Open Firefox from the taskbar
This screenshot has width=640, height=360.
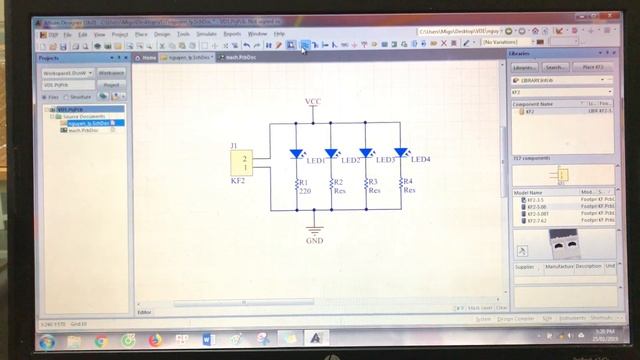(155, 340)
